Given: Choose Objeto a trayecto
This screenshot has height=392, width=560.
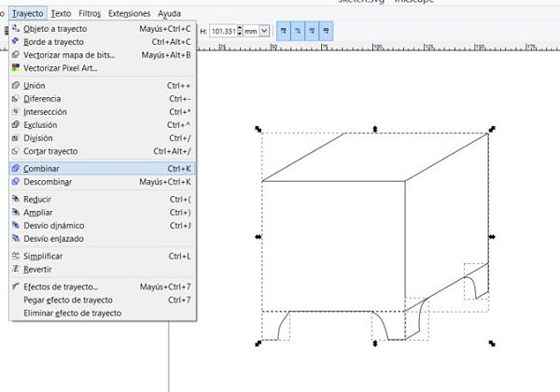Looking at the screenshot, I should [x=103, y=29].
